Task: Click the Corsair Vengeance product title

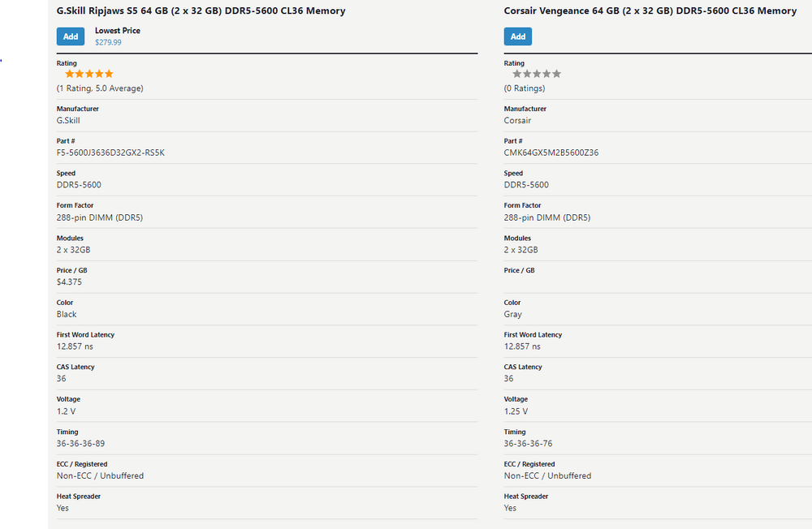Action: [x=650, y=11]
